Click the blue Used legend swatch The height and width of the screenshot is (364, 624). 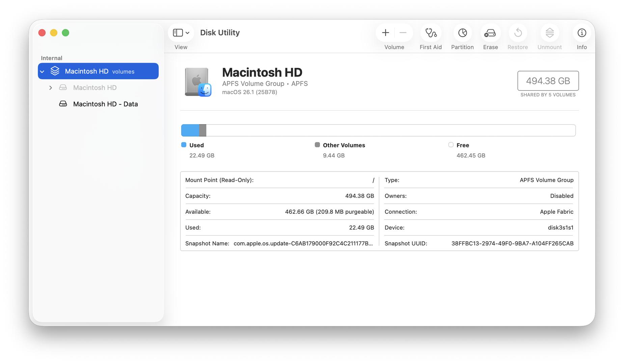[x=184, y=145]
